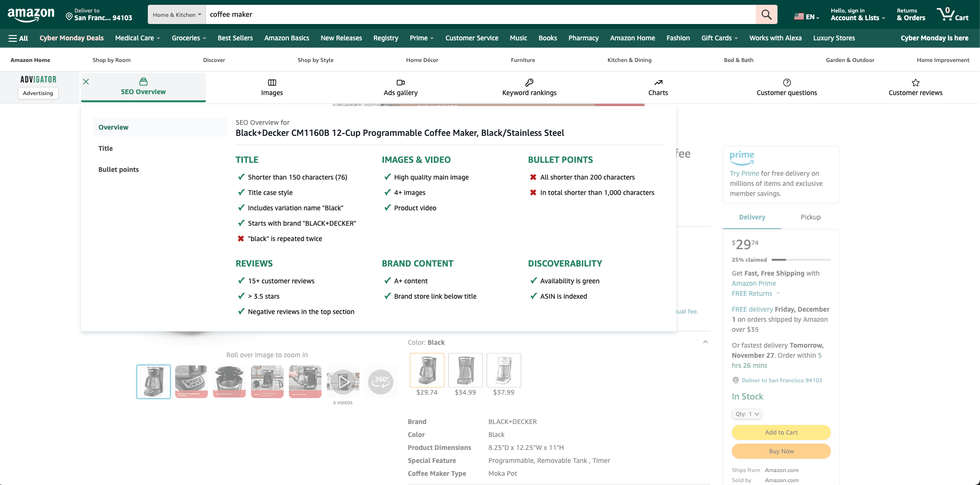Click the coffee maker search field

[480, 14]
